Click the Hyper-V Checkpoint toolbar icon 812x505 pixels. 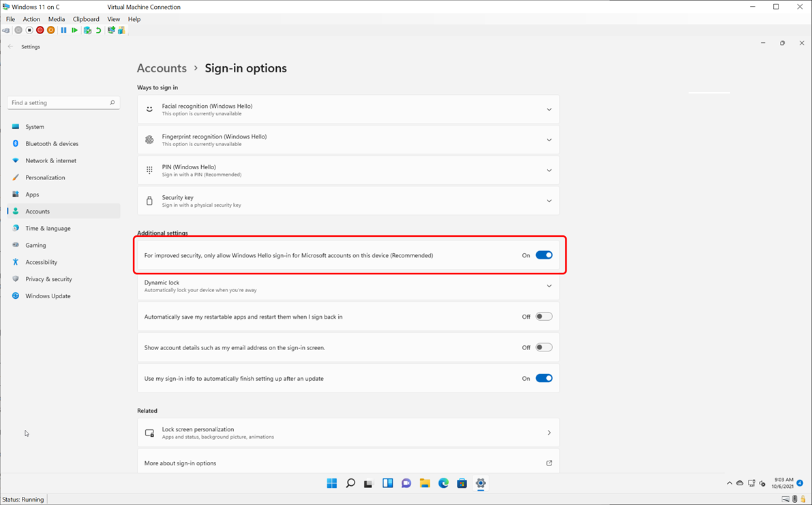[87, 30]
